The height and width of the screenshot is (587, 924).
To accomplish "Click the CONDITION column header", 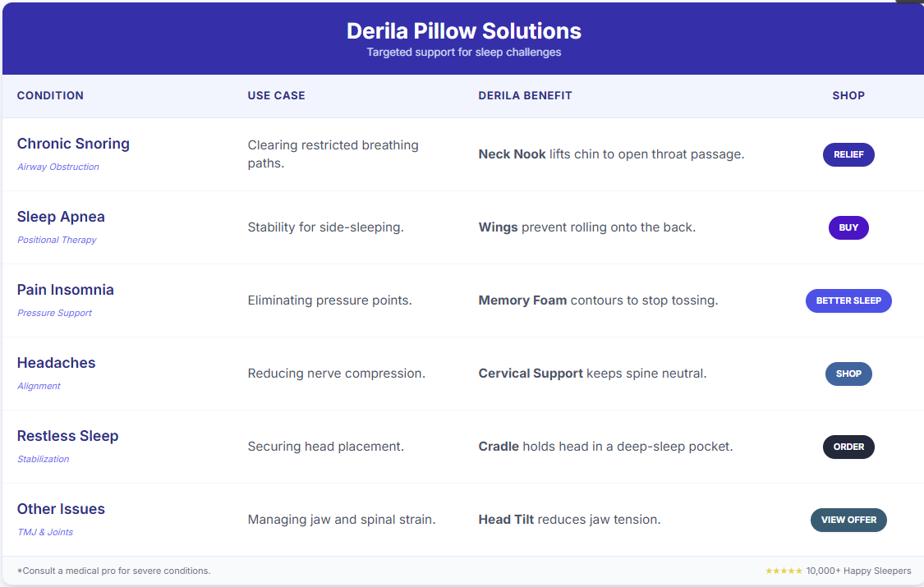I will [x=50, y=95].
